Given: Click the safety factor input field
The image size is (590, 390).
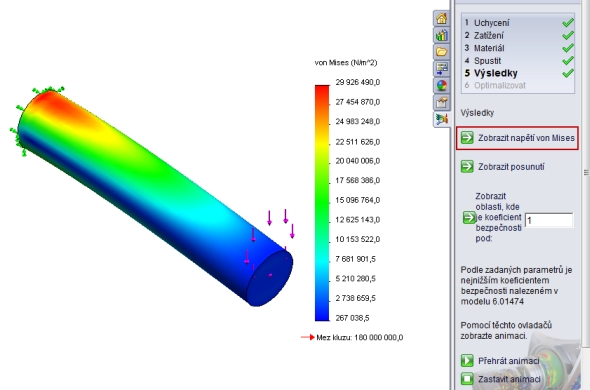Looking at the screenshot, I should pos(549,220).
